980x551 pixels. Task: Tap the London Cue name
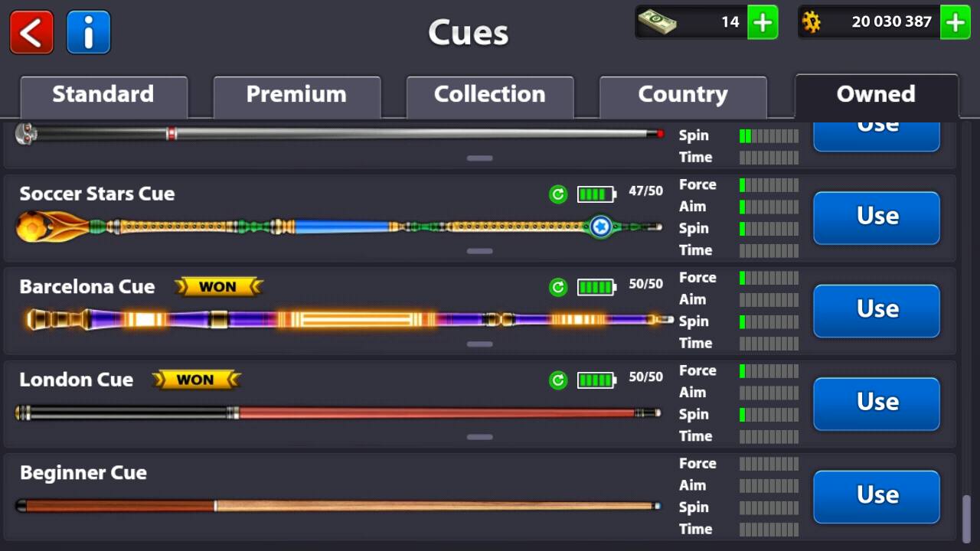click(77, 380)
